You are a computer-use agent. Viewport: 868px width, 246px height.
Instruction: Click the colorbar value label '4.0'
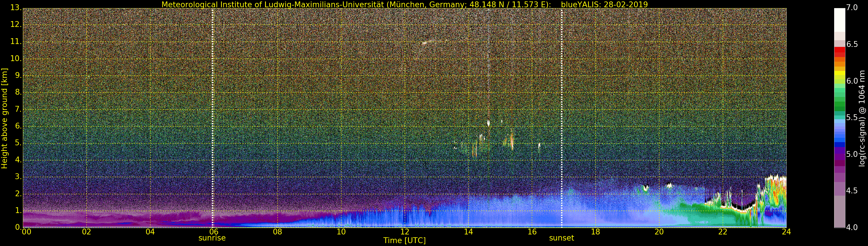pyautogui.click(x=852, y=227)
